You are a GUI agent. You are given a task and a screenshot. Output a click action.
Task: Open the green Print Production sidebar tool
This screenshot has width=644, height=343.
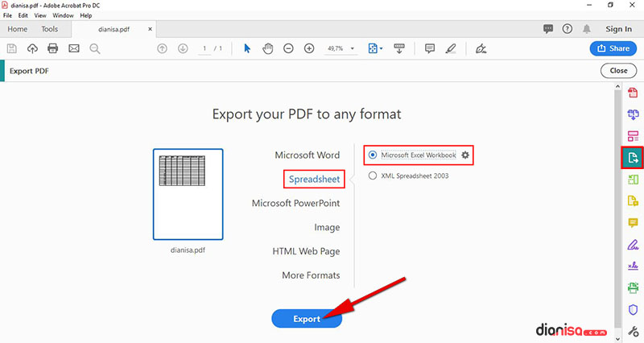(633, 287)
